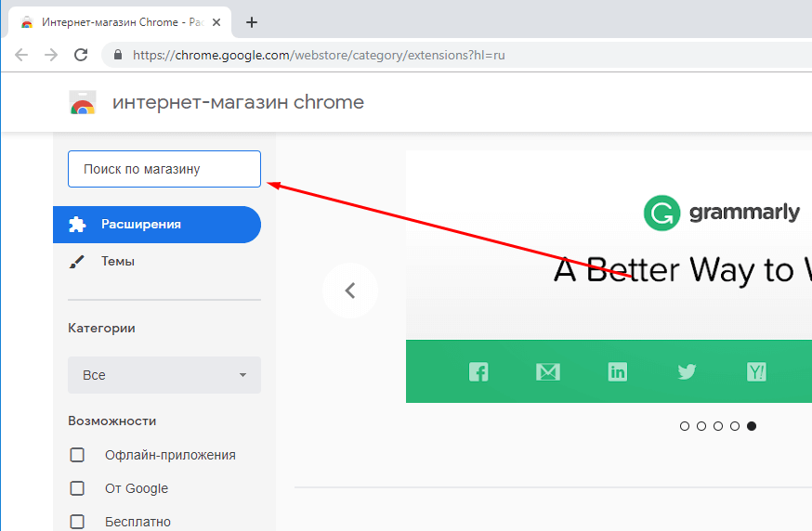Screen dimensions: 812x531
Task: Go to previous slide with left chevron
Action: tap(350, 291)
